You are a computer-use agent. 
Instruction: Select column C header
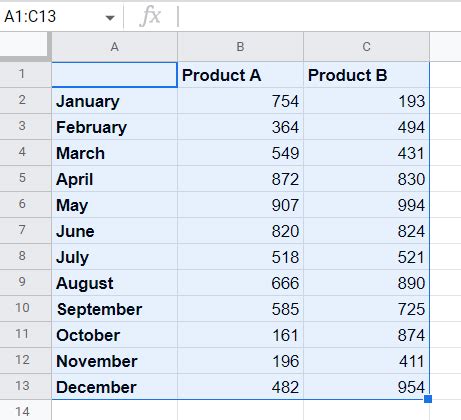(x=366, y=47)
